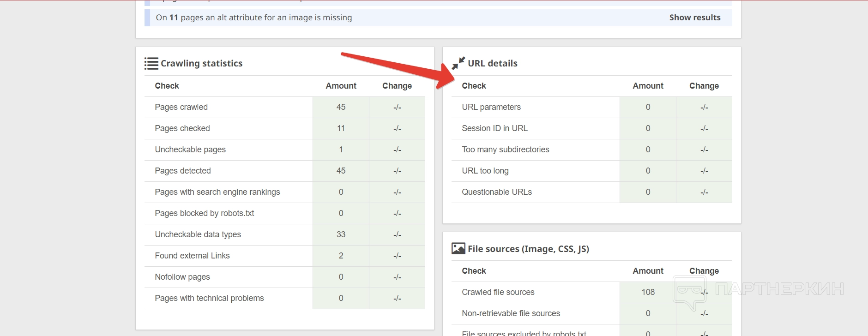Show results for missing alt attribute

(x=694, y=18)
